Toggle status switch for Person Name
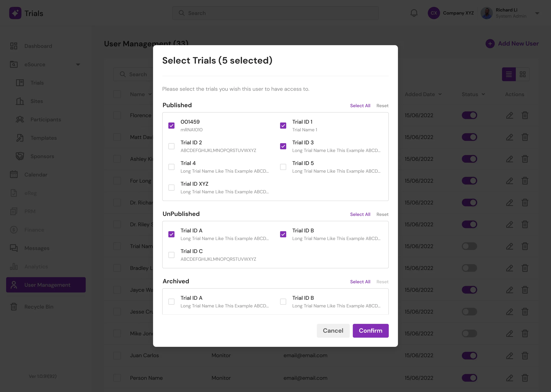Viewport: 551px width, 392px height. [469, 378]
